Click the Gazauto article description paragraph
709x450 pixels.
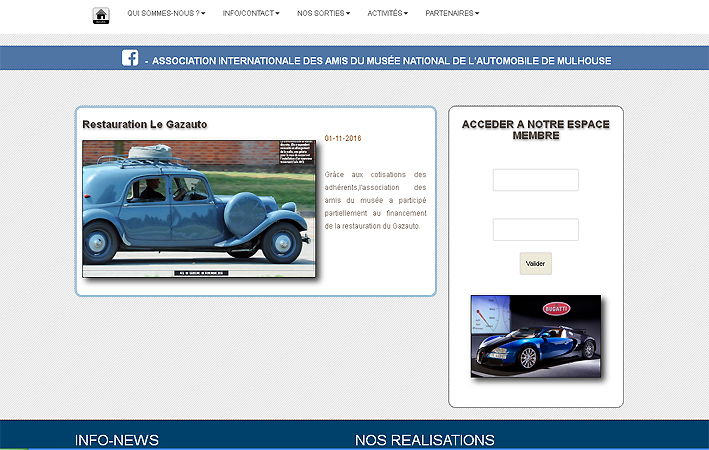(375, 200)
